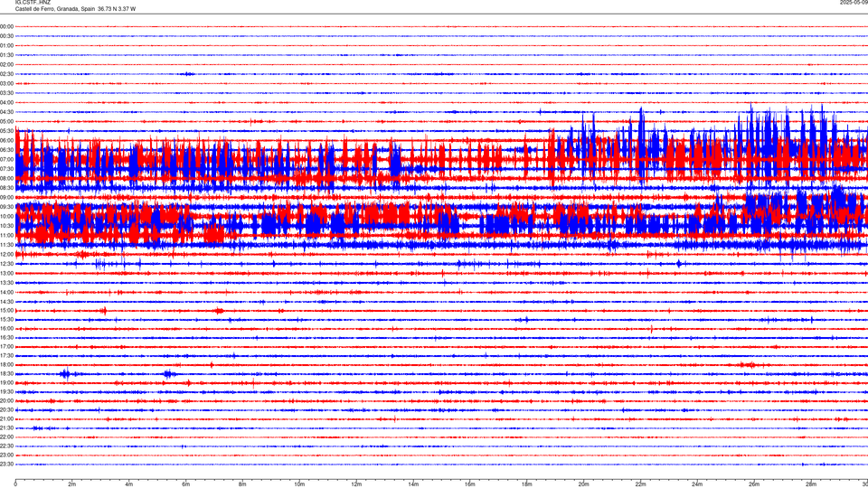Select the 01:00 row label
The width and height of the screenshot is (868, 488).
pyautogui.click(x=6, y=45)
